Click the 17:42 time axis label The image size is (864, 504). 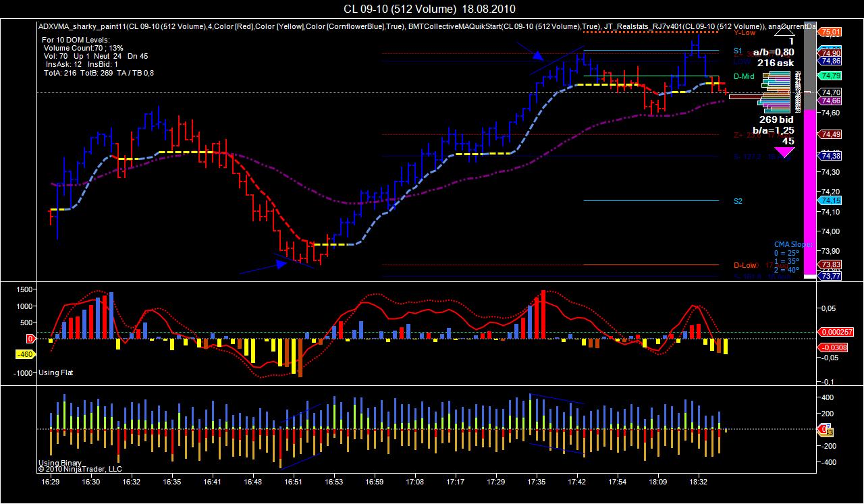click(577, 482)
